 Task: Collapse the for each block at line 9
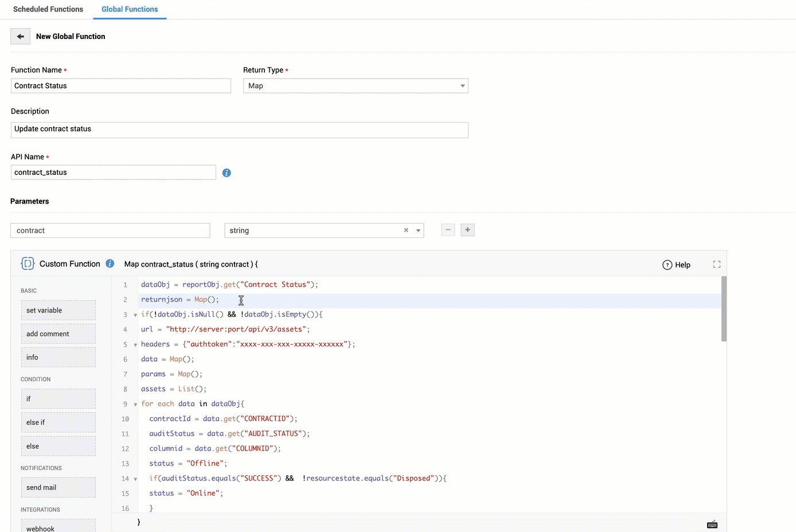tap(135, 404)
